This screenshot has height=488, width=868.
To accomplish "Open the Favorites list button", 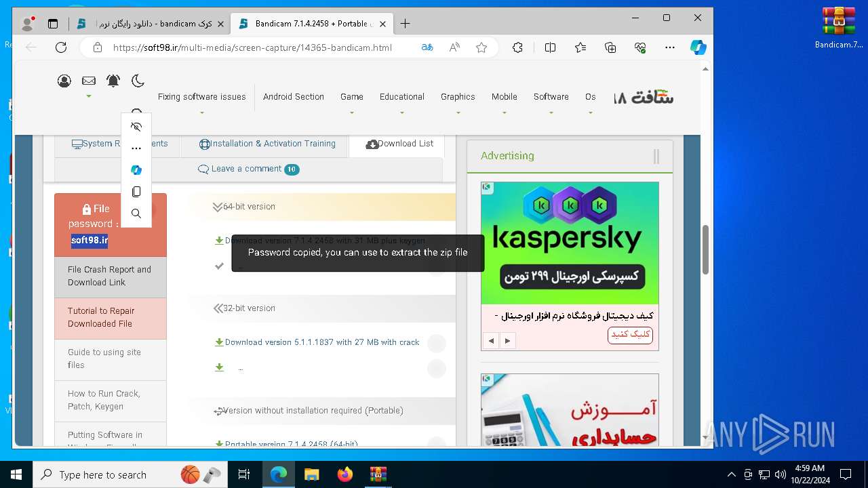I will [580, 47].
